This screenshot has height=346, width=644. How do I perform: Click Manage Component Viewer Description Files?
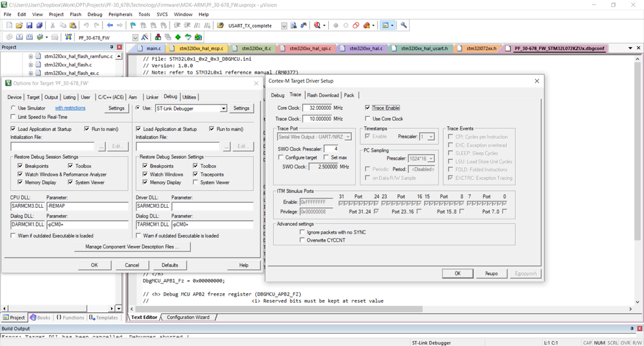pyautogui.click(x=132, y=247)
